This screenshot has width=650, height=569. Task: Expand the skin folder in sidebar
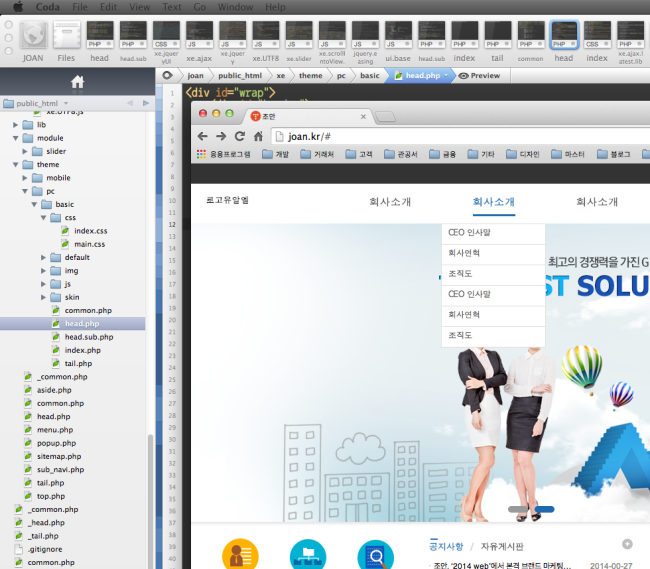click(x=44, y=297)
